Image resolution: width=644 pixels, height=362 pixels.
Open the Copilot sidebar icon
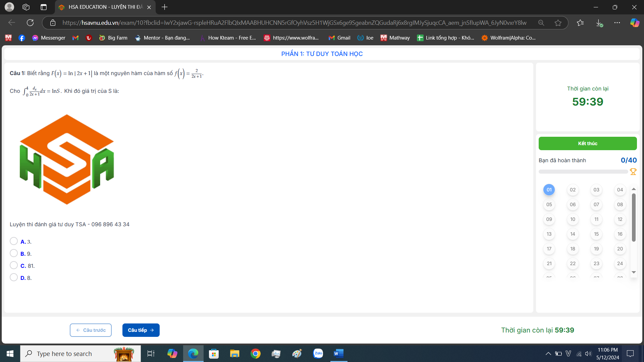coord(634,23)
